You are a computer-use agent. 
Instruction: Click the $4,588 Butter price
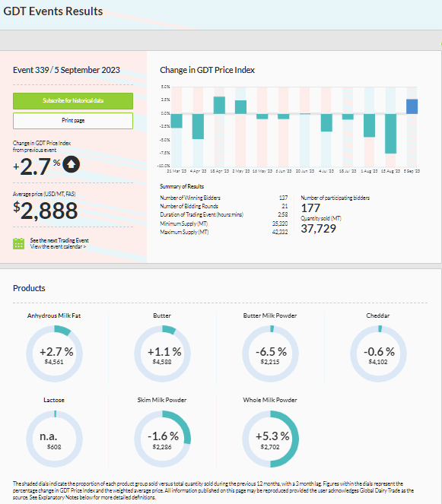tap(162, 362)
